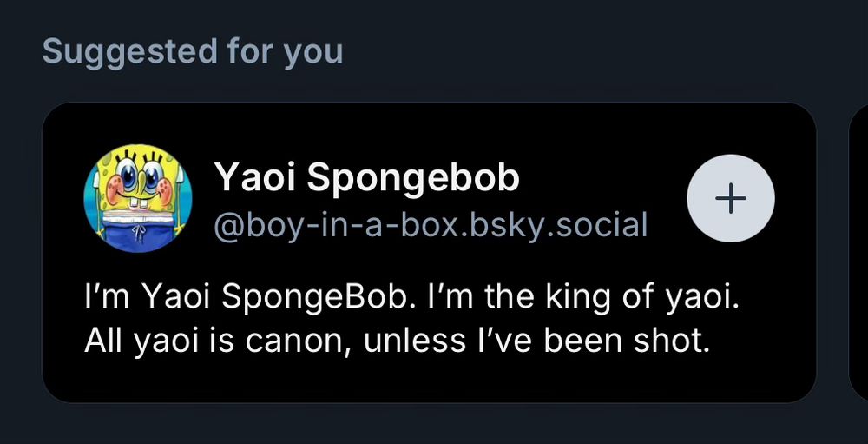Viewport: 868px width, 444px height.
Task: Click the @boy-in-a-box.bsky.social handle
Action: coord(431,225)
